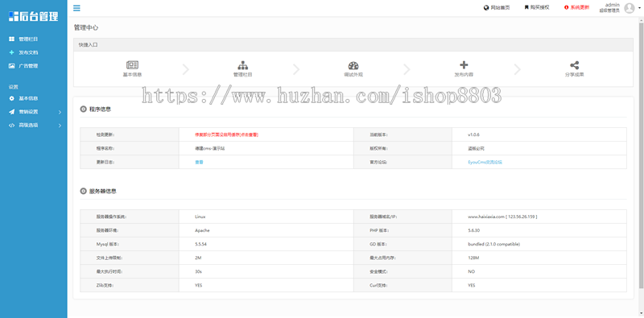This screenshot has height=318, width=644.
Task: Expand the 营销设置 sidebar submenu
Action: [x=34, y=112]
